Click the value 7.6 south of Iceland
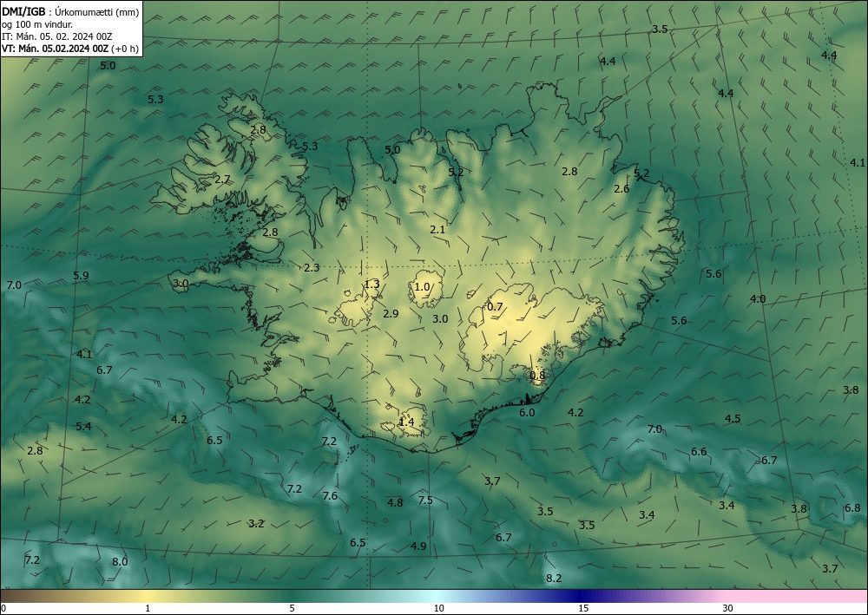This screenshot has height=615, width=868. [x=330, y=495]
